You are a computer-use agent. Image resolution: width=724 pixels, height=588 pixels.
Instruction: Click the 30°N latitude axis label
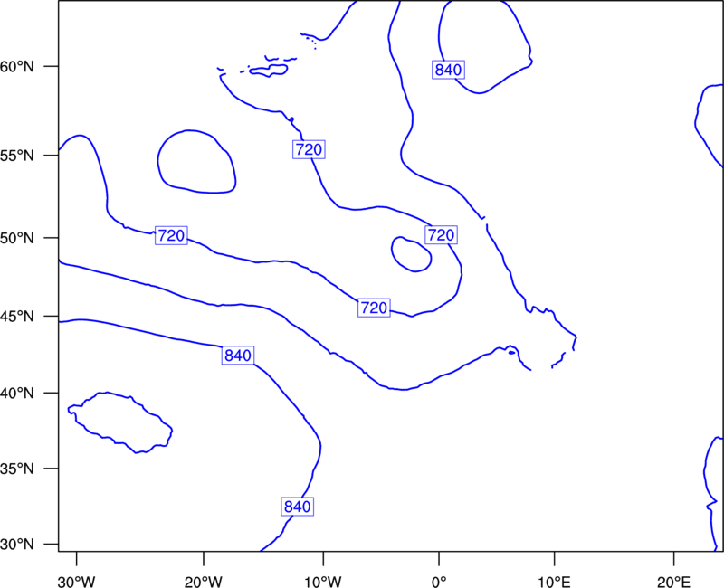tap(17, 545)
